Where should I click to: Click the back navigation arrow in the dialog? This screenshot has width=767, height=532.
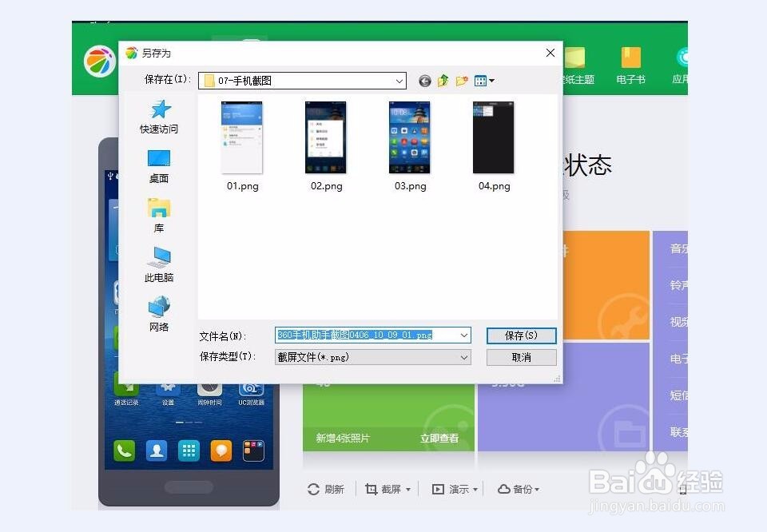pyautogui.click(x=424, y=80)
